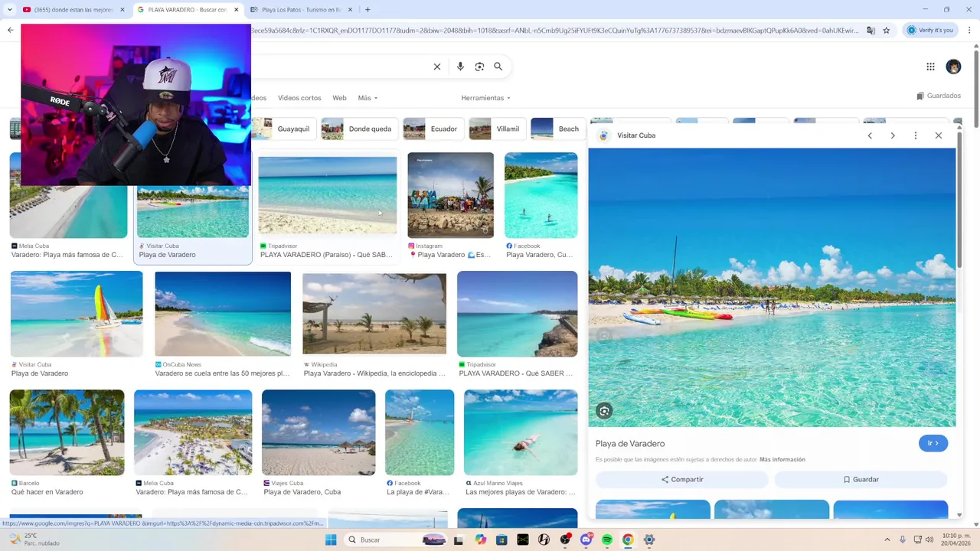Expand the Más filter dropdown
The height and width of the screenshot is (551, 980).
coord(367,98)
